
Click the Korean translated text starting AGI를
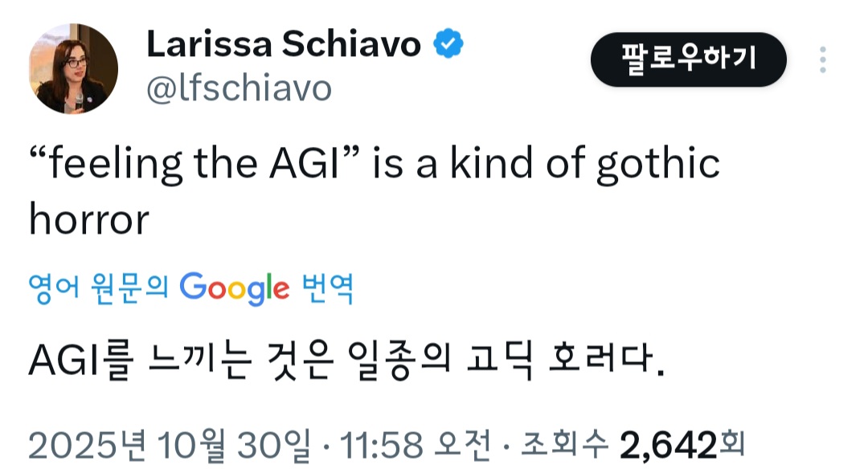[x=346, y=363]
